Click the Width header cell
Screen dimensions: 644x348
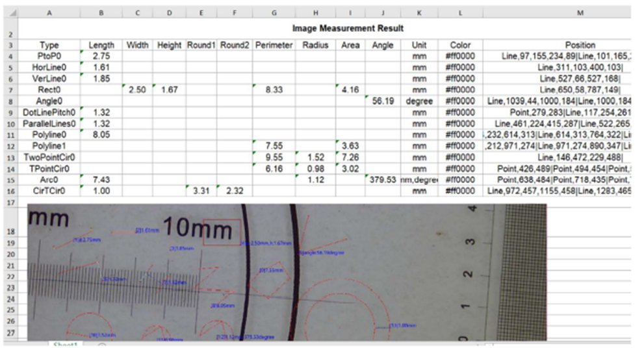tap(138, 45)
